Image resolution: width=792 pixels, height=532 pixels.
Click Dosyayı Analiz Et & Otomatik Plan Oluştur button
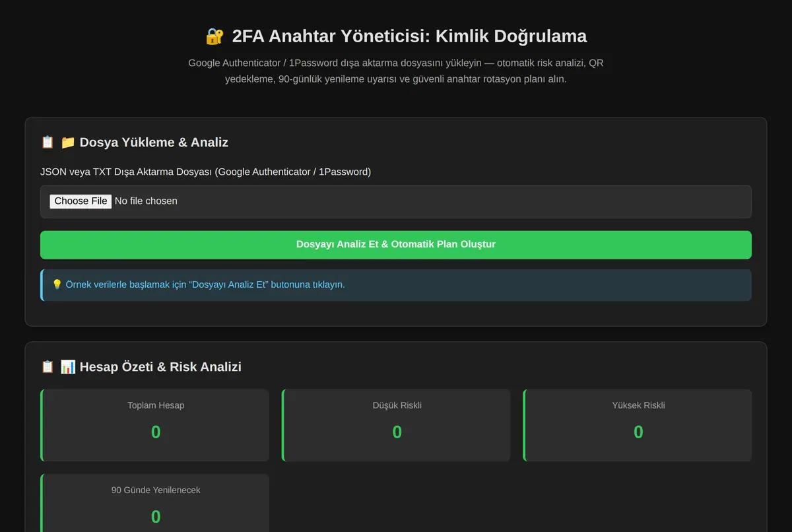point(396,244)
